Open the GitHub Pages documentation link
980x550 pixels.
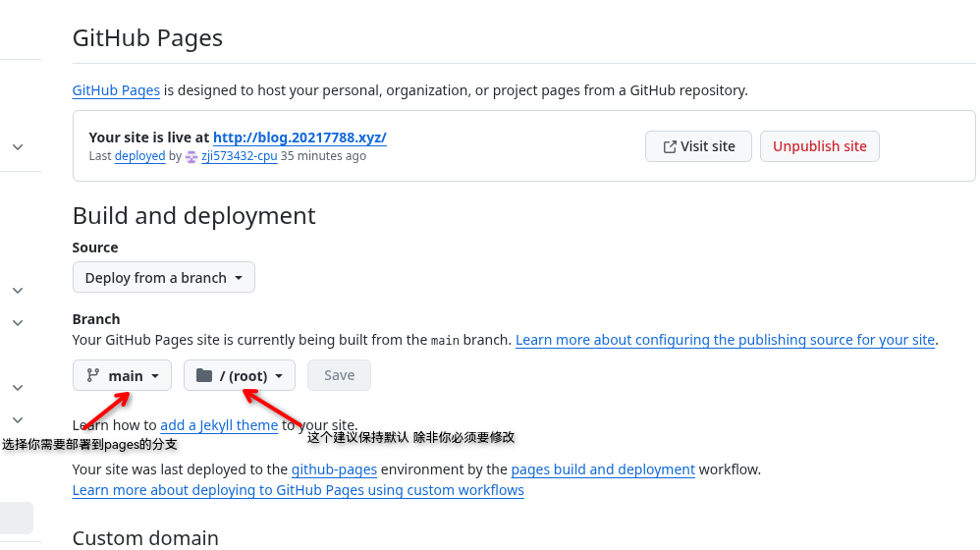(116, 90)
